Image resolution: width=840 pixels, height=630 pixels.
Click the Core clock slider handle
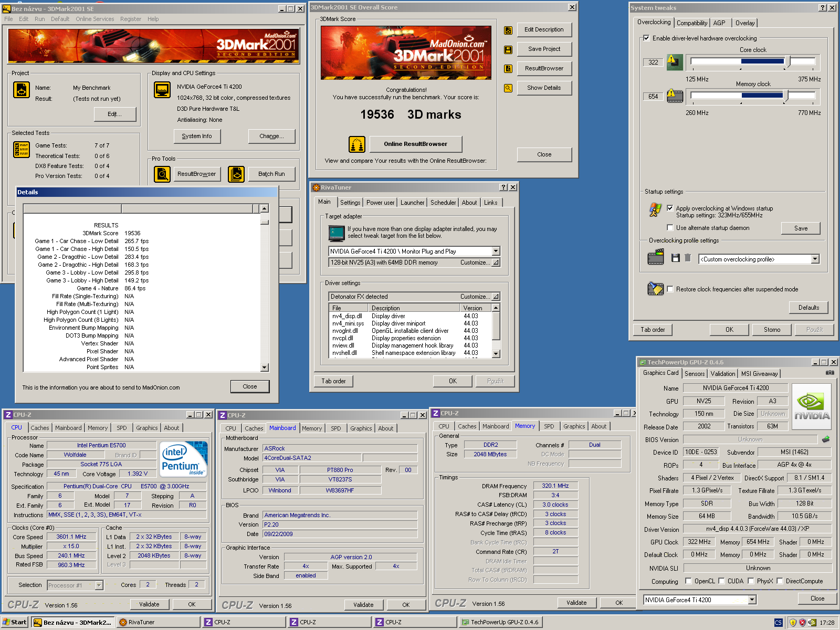(x=787, y=61)
